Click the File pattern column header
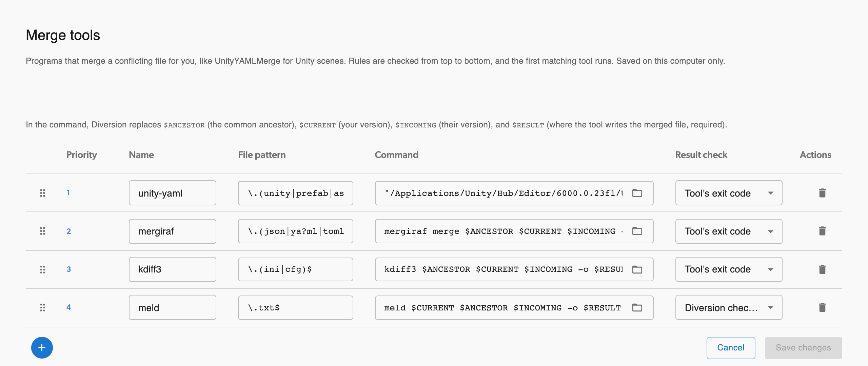Viewport: 868px width, 366px height. click(x=262, y=155)
